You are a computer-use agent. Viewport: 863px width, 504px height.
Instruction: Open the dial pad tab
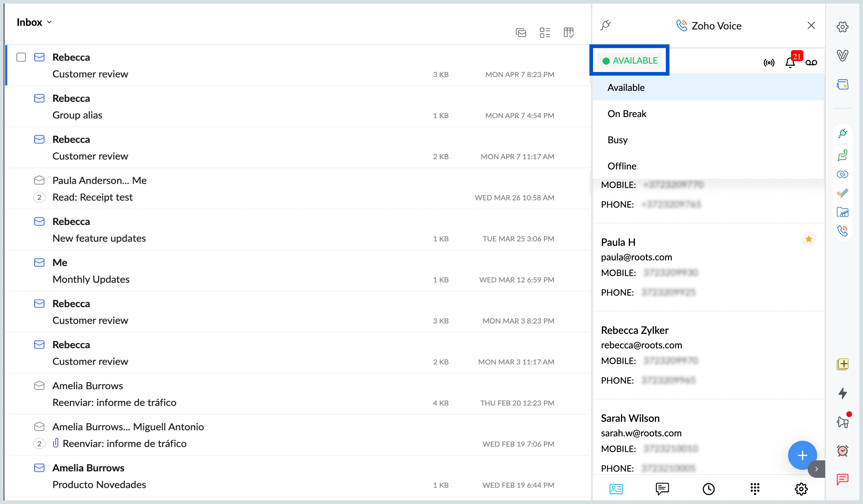(x=755, y=489)
